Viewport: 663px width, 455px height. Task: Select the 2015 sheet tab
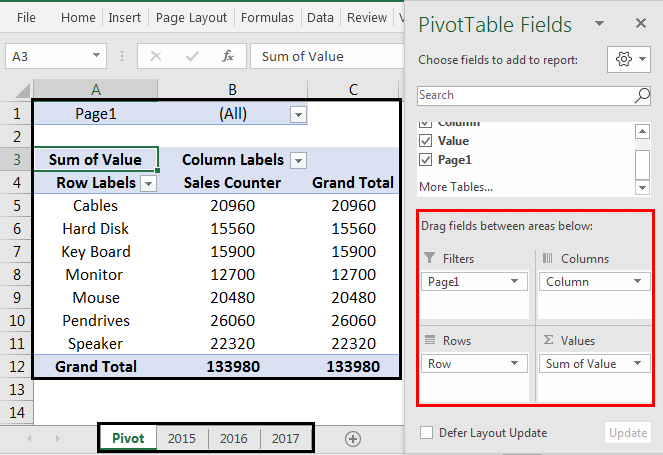point(182,439)
